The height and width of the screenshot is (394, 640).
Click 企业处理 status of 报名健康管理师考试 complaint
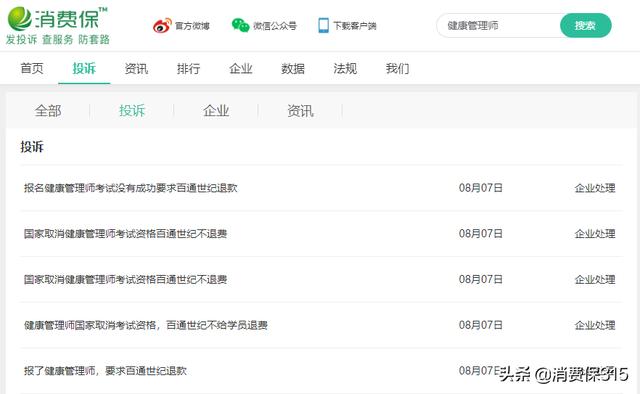coord(595,188)
